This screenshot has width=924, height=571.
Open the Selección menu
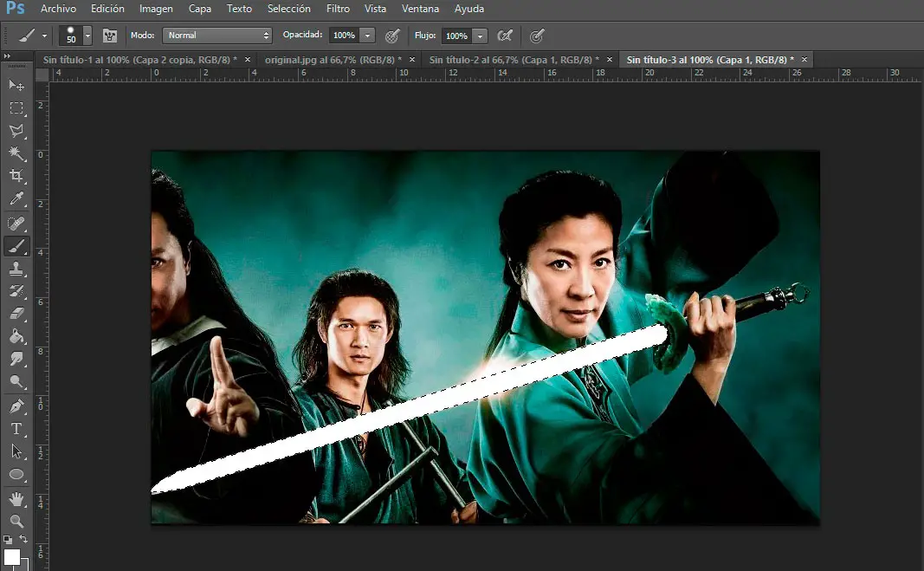coord(288,9)
